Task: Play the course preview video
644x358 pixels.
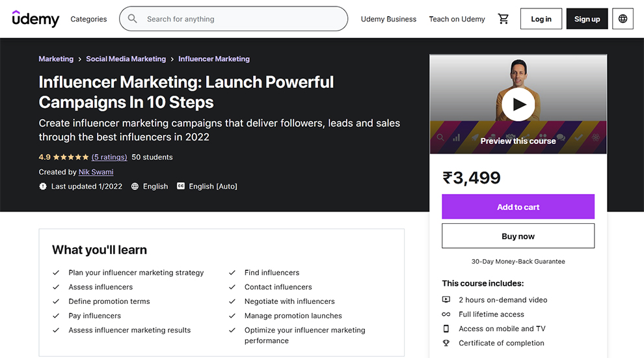Action: point(518,104)
